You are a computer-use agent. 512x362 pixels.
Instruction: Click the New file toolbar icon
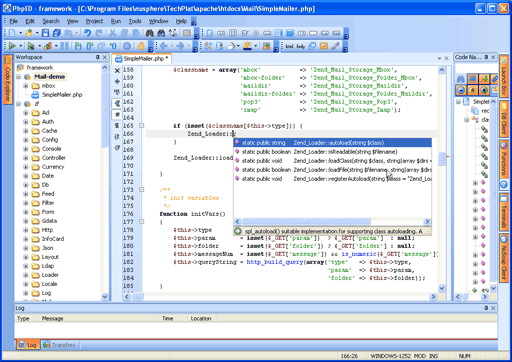[x=12, y=33]
